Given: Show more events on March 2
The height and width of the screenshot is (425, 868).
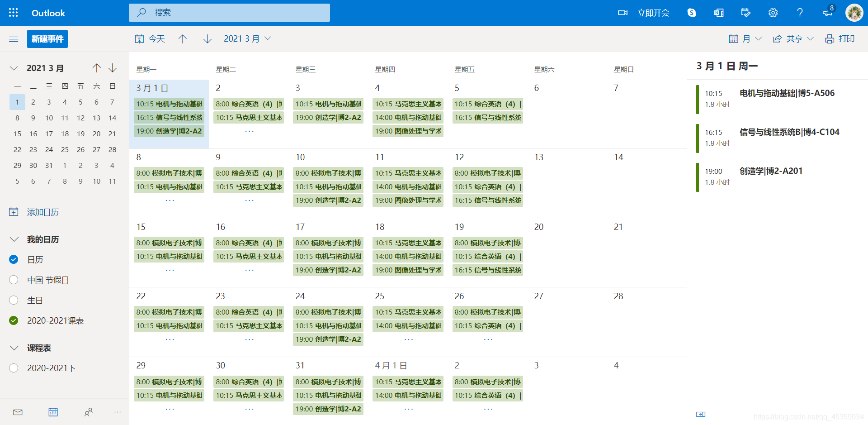Looking at the screenshot, I should click(249, 131).
